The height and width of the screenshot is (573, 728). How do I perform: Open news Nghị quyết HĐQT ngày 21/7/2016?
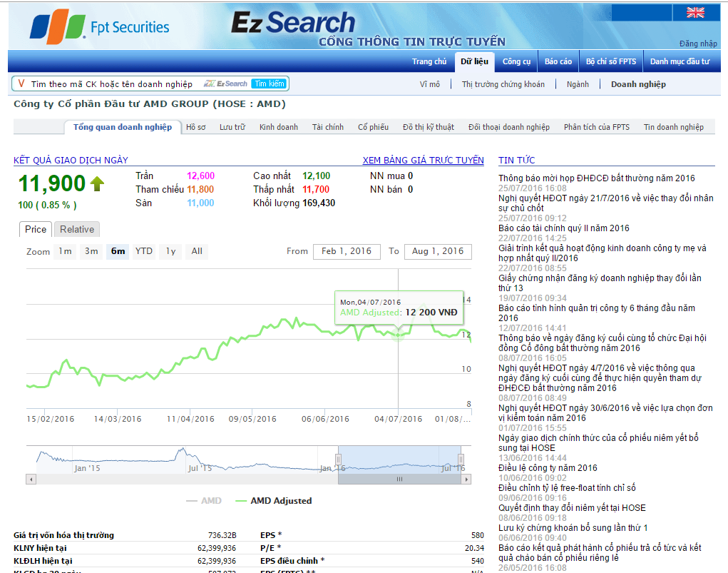point(606,203)
